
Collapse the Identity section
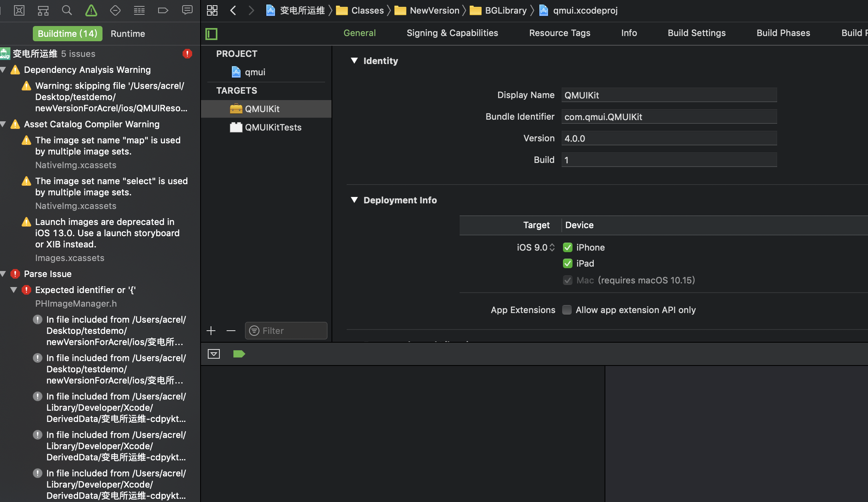tap(354, 60)
